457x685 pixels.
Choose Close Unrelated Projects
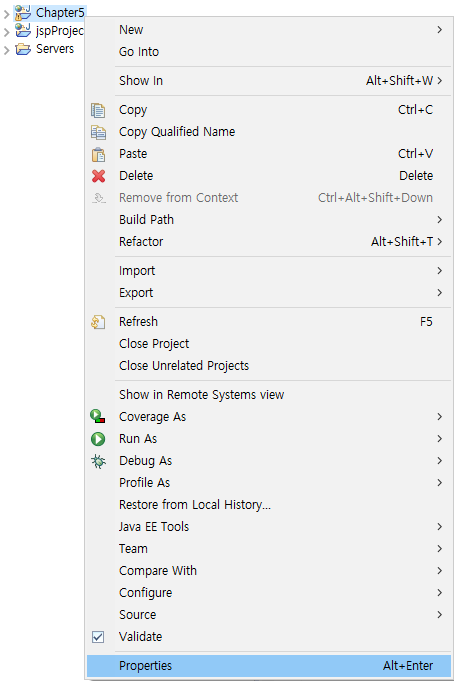click(269, 366)
